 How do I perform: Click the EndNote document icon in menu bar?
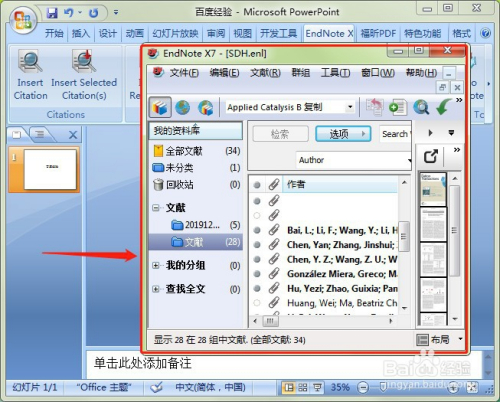point(158,71)
